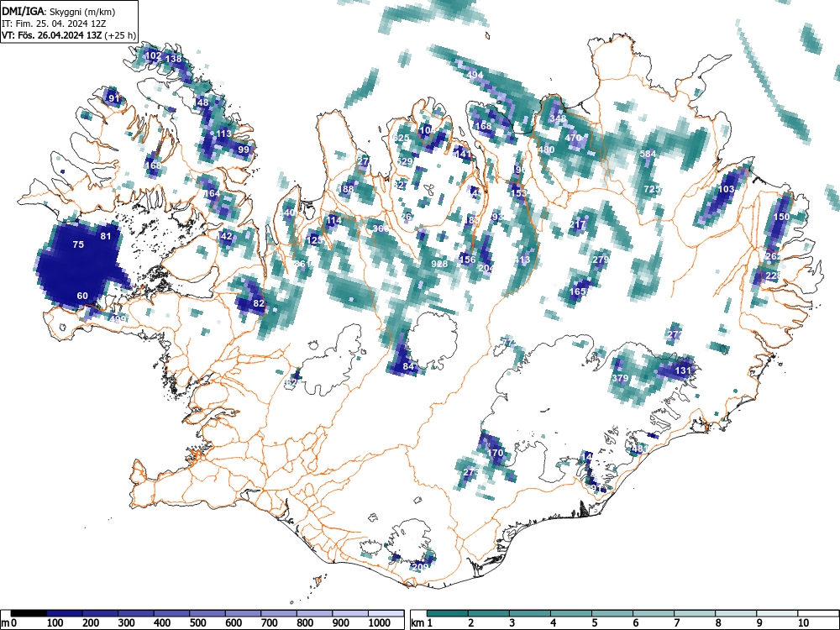
Task: Click visibility value '209' near the south coast
Action: tap(421, 567)
